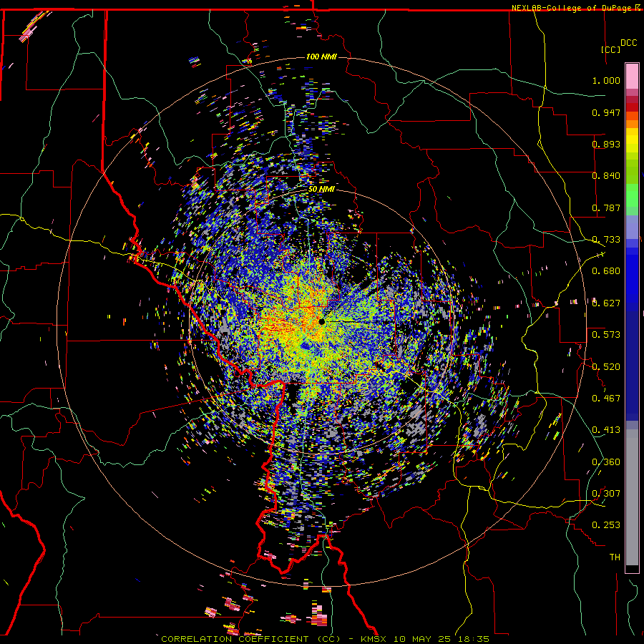The image size is (644, 644).
Task: Click the 0.520 scale value
Action: point(606,367)
